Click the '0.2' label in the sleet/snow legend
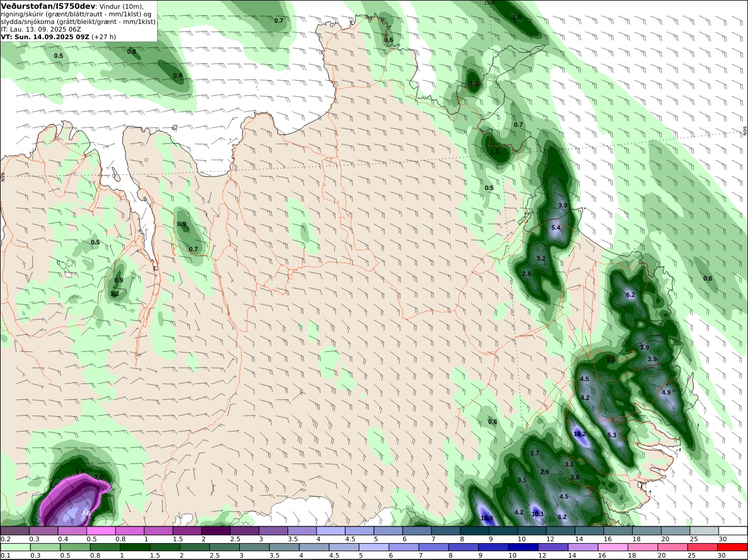748x560 pixels. click(x=5, y=539)
